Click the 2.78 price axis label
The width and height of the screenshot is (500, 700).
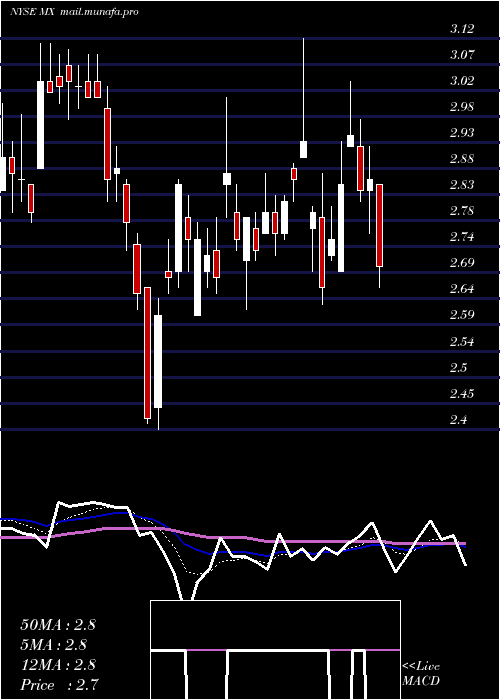[x=462, y=211]
